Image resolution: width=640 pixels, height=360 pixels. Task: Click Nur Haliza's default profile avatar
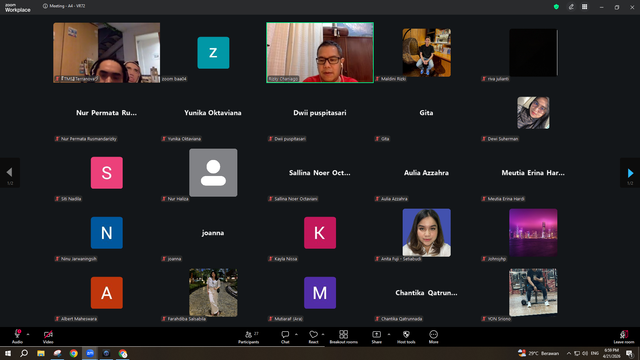213,173
